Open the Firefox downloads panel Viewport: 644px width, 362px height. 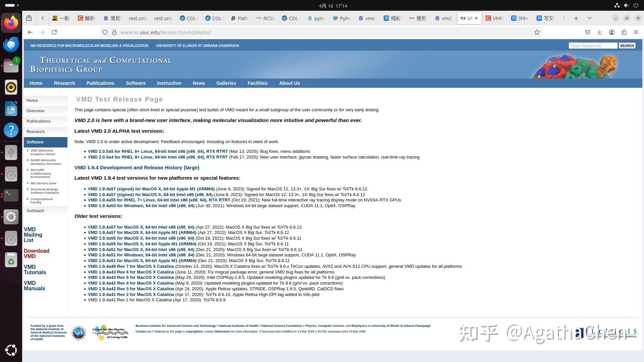599,32
